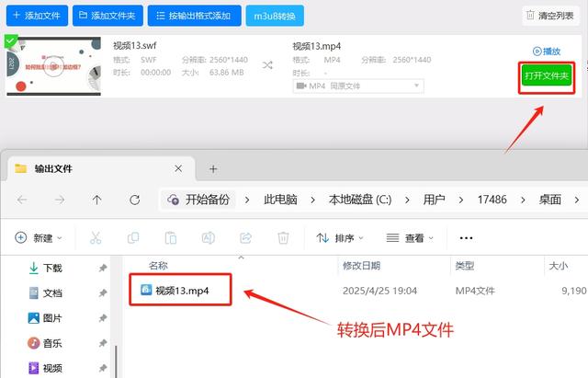Click the MP4文件 type cell

(x=475, y=291)
